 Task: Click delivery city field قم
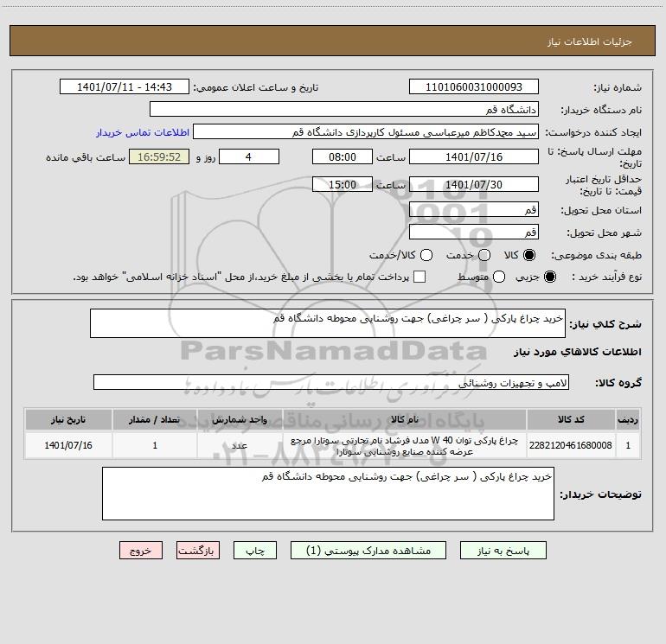pyautogui.click(x=474, y=233)
